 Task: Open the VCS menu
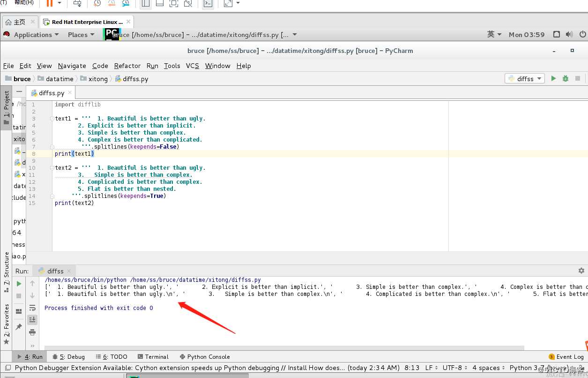[193, 66]
